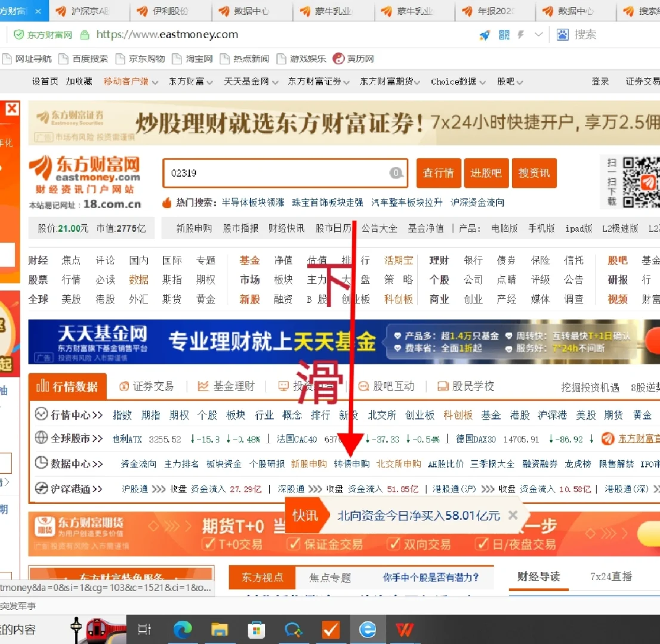Open the 新股申购 quick link
660x644 pixels.
pyautogui.click(x=194, y=228)
